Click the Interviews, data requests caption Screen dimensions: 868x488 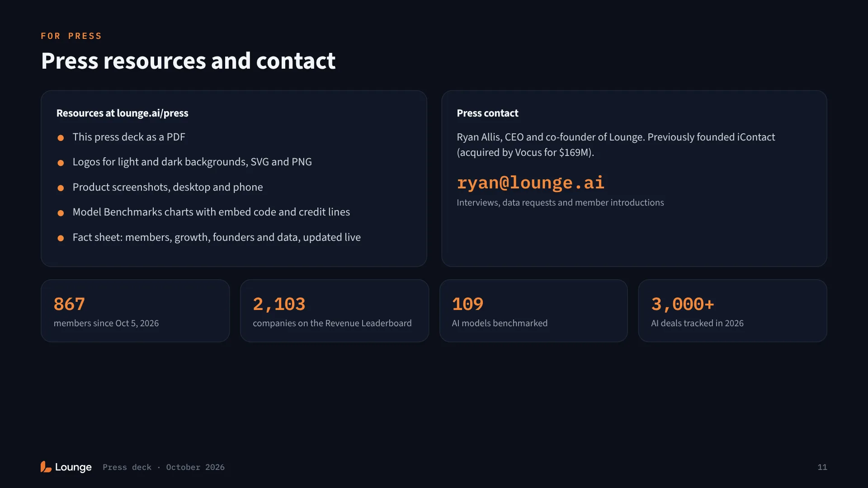[560, 202]
